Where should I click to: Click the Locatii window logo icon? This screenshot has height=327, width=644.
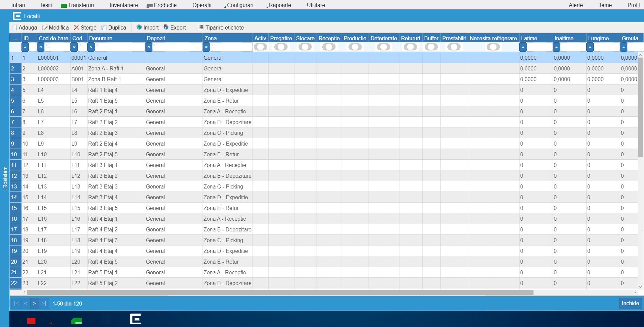17,16
